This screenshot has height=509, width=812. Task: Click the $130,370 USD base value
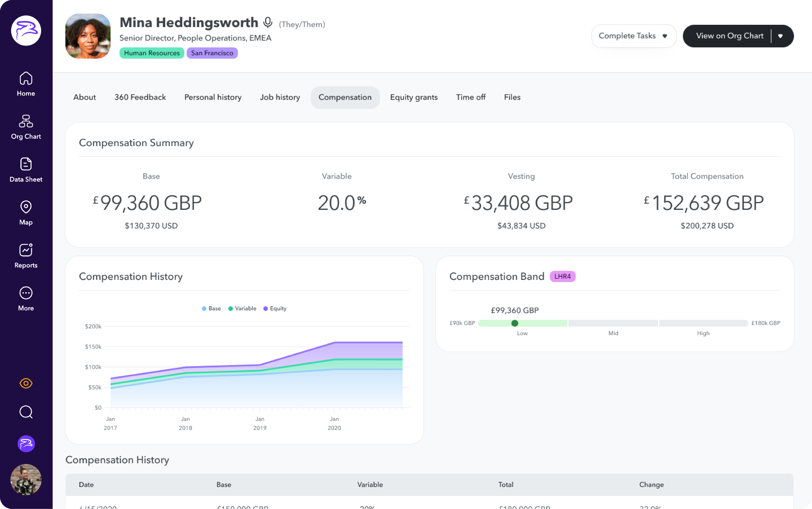151,226
